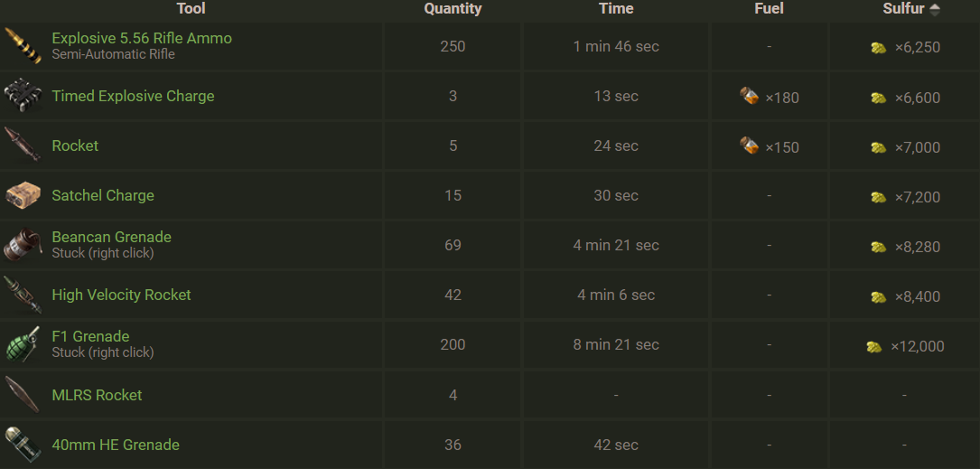Toggle sort arrow on Sulfur column
This screenshot has height=469, width=980.
(x=934, y=9)
